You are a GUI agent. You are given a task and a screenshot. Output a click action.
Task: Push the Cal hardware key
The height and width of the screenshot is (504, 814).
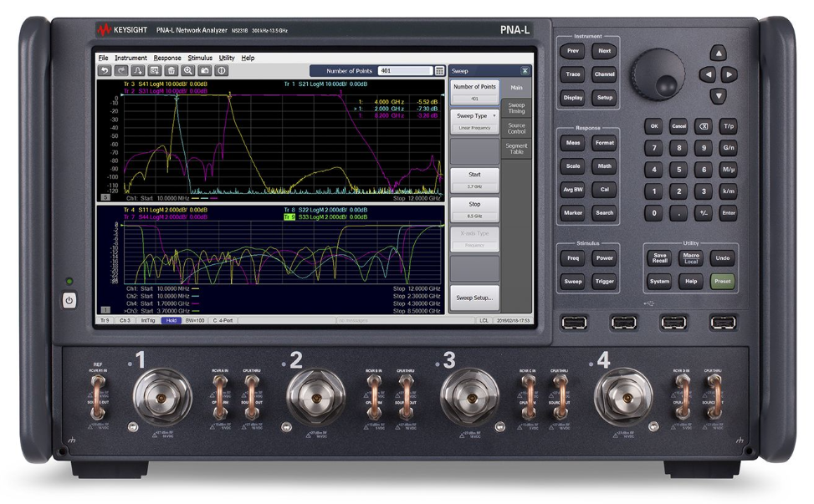pyautogui.click(x=604, y=189)
